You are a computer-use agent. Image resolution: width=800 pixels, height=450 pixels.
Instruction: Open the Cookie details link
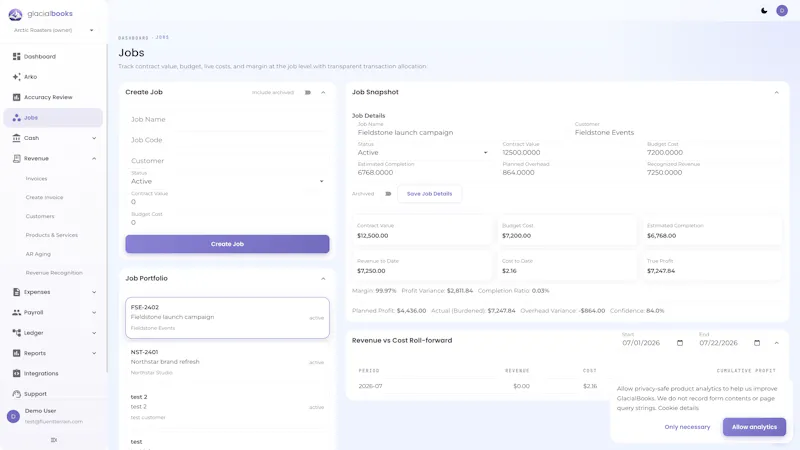(678, 408)
